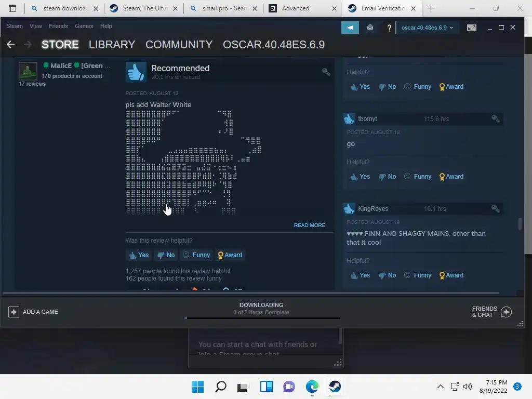
Task: Vote No on tbomyt's review
Action: point(388,177)
